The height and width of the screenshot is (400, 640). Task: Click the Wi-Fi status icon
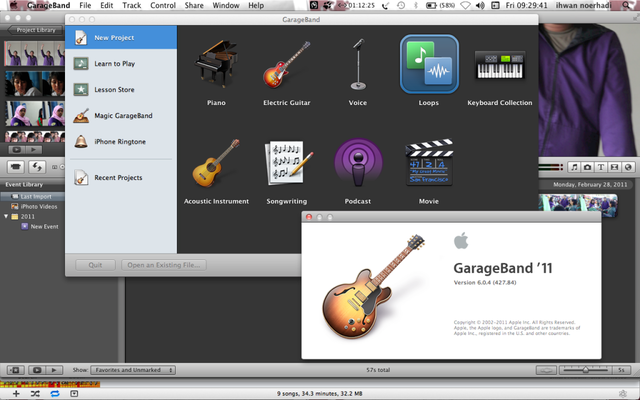coord(465,5)
